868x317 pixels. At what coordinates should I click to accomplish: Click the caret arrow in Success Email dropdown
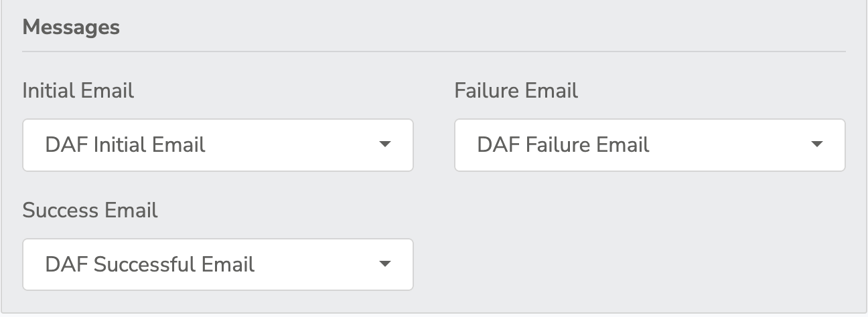coord(384,264)
